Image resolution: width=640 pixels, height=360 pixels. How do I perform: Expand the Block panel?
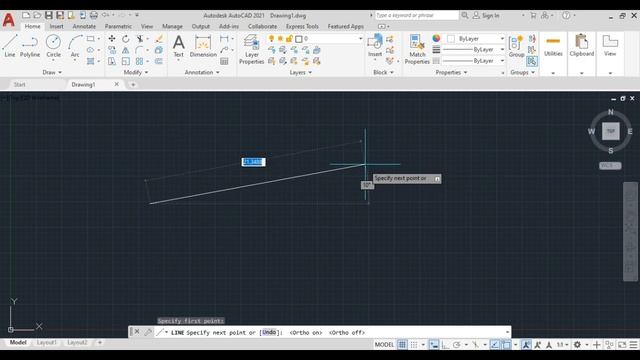pos(383,72)
